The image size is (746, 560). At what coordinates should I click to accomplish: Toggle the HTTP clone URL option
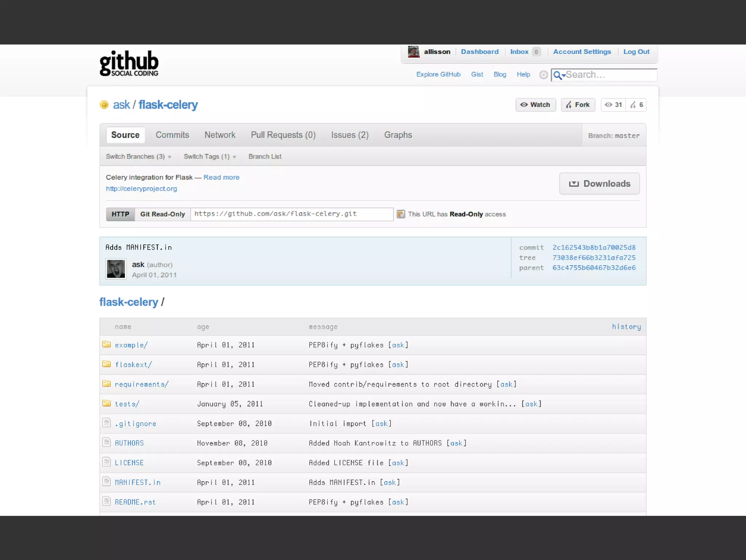point(120,214)
